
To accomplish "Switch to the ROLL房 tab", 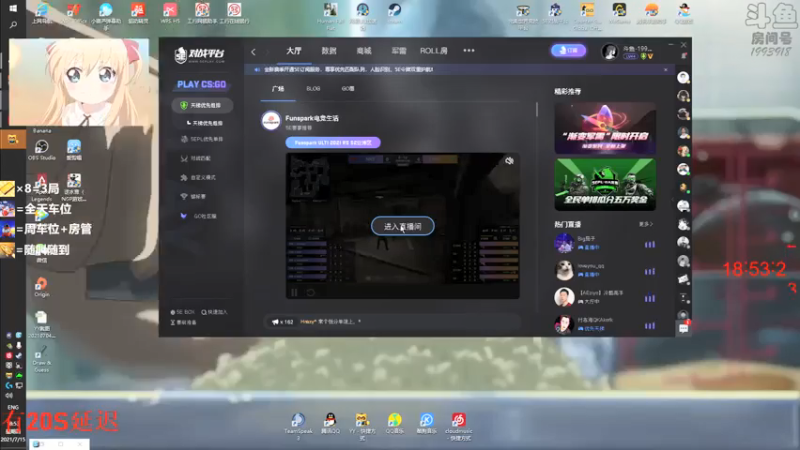I will pyautogui.click(x=433, y=51).
